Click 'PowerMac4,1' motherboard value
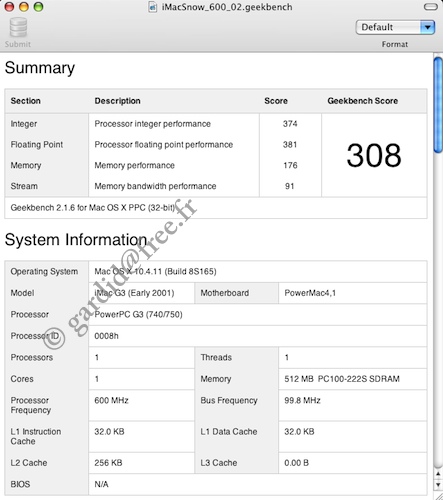This screenshot has width=443, height=500. click(310, 293)
